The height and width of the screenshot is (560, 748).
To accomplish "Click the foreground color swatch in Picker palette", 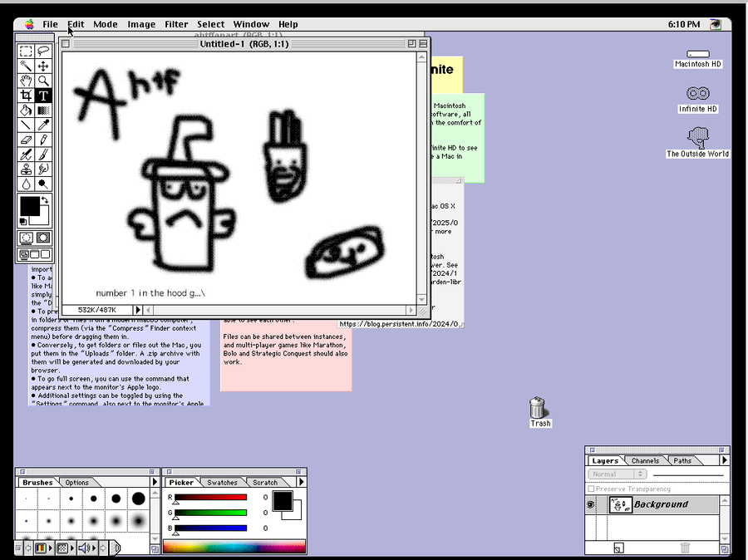I will [283, 501].
